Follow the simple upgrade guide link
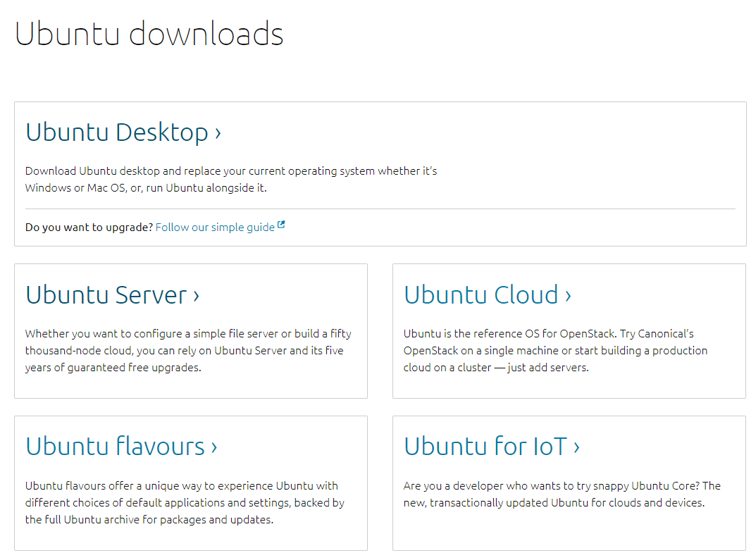This screenshot has height=560, width=756. (215, 227)
